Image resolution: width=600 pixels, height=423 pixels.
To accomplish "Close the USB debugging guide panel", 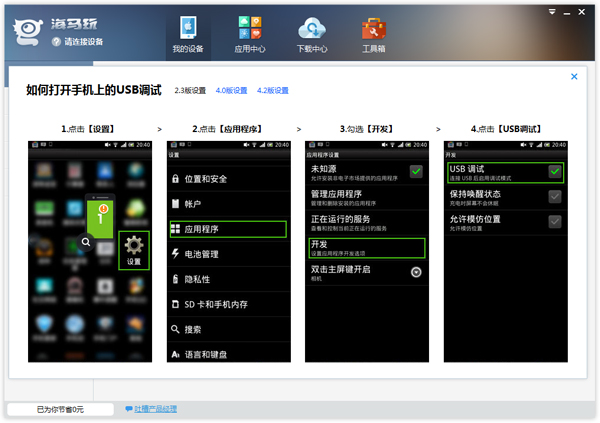I will click(x=574, y=77).
